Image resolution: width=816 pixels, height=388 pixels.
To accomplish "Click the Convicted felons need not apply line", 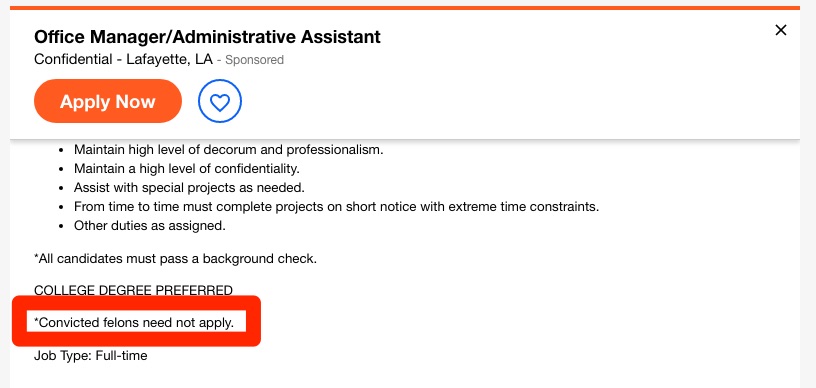I will coord(136,322).
